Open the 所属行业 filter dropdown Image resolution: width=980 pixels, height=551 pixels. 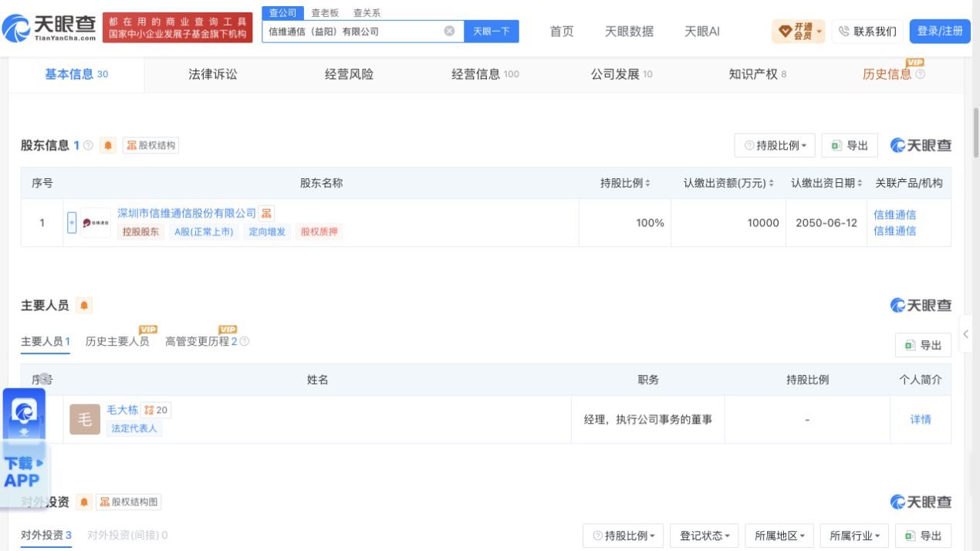point(854,536)
